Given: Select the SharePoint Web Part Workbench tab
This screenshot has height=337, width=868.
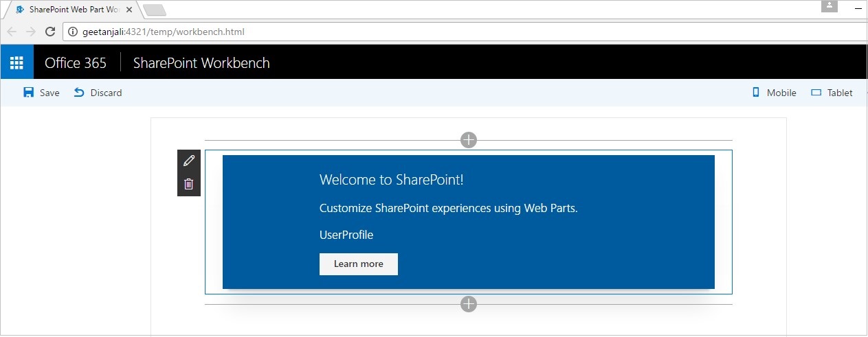Looking at the screenshot, I should [x=69, y=10].
